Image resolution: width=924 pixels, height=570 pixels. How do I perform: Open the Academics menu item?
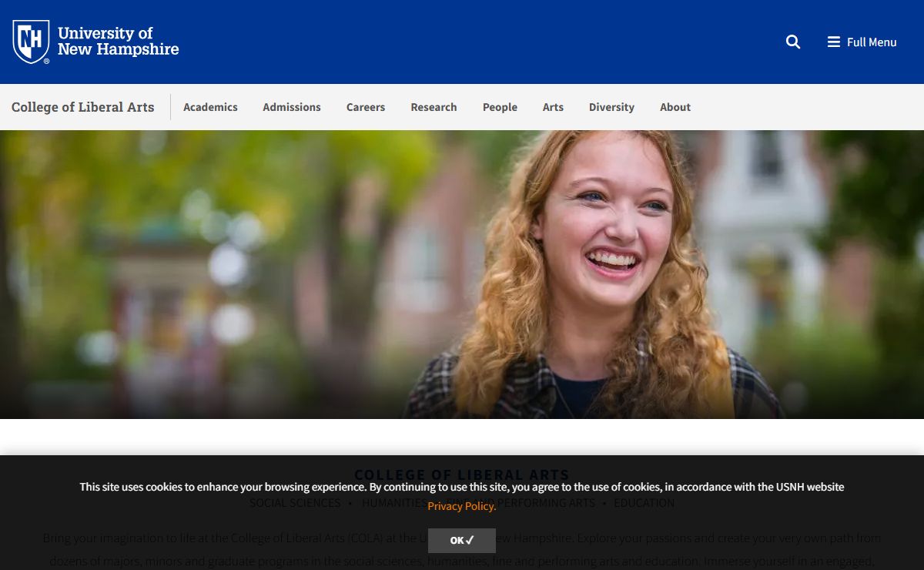coord(210,107)
